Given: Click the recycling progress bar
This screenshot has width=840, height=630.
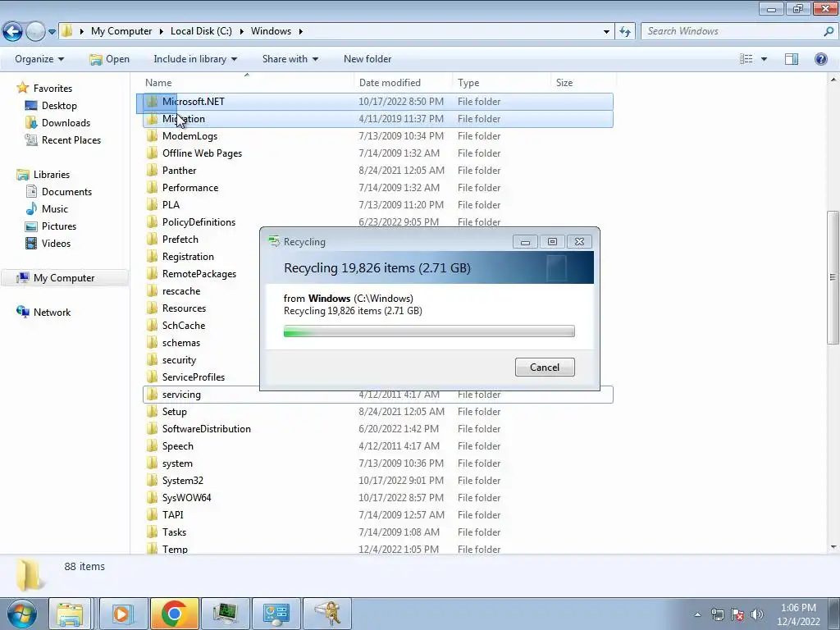Looking at the screenshot, I should (x=429, y=331).
